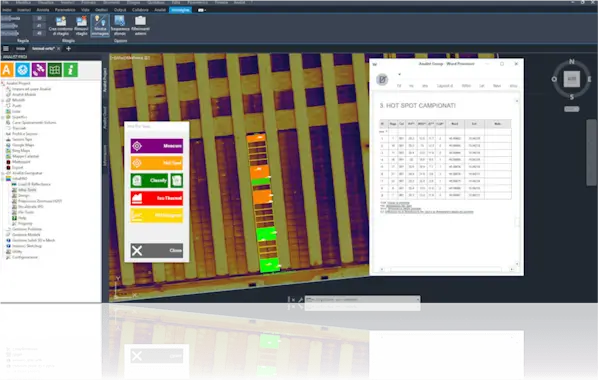Click the viewcube top face
The height and width of the screenshot is (380, 598).
coord(571,79)
